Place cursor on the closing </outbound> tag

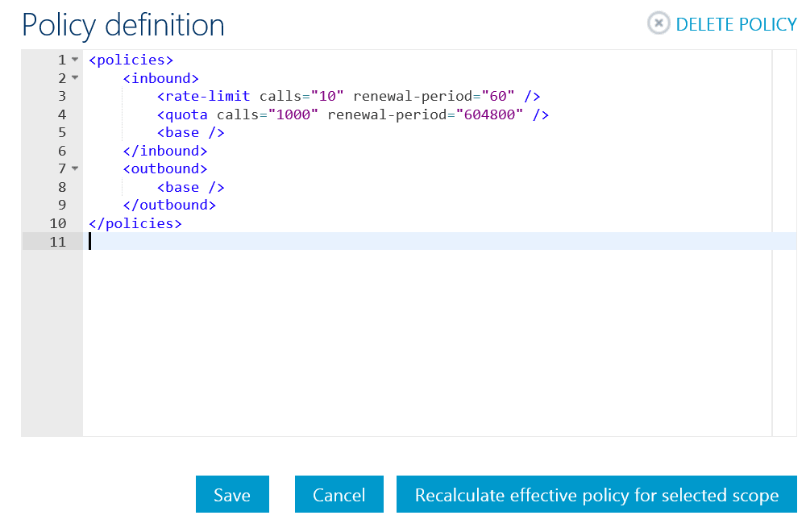pos(169,205)
